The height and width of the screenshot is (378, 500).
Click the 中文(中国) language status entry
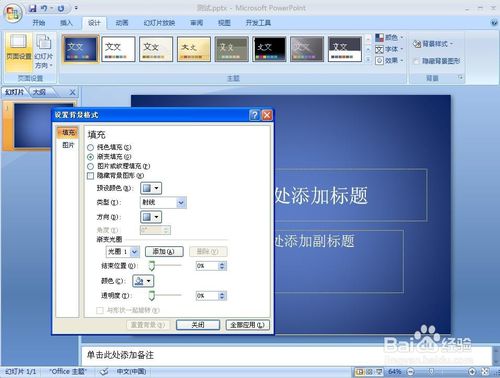131,371
